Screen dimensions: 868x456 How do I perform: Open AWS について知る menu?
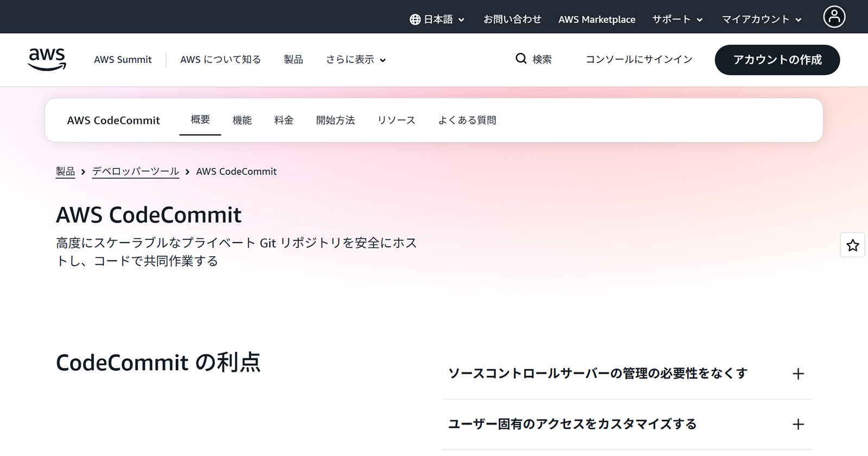(220, 60)
